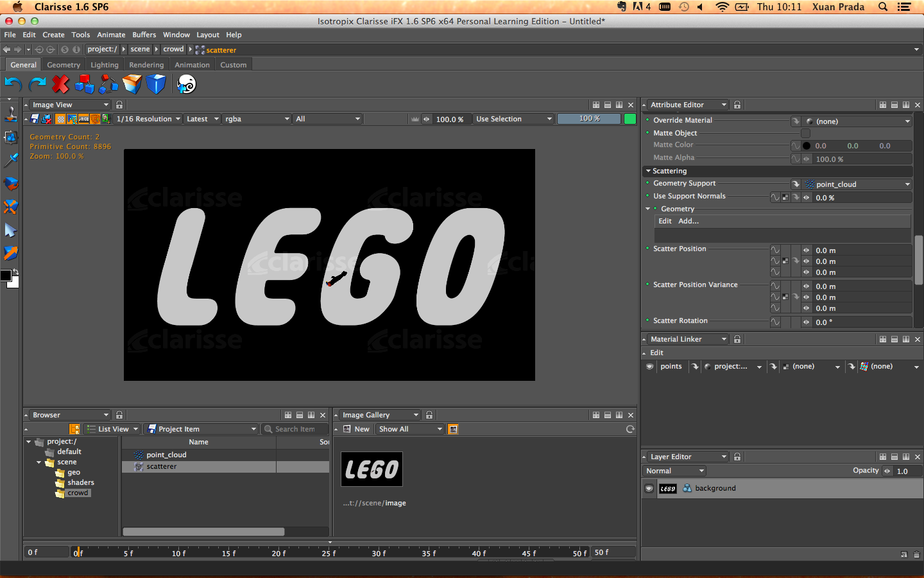Select the scale cube tool

pos(11,207)
